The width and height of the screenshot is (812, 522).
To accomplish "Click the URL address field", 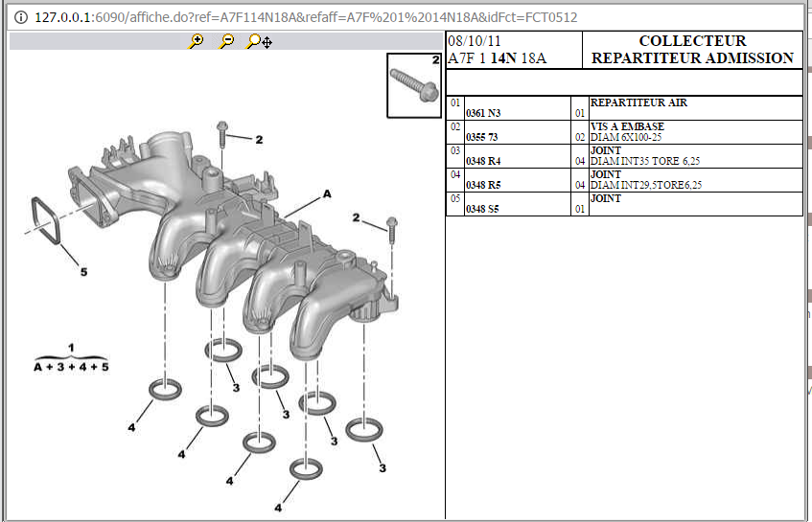I will pos(306,17).
